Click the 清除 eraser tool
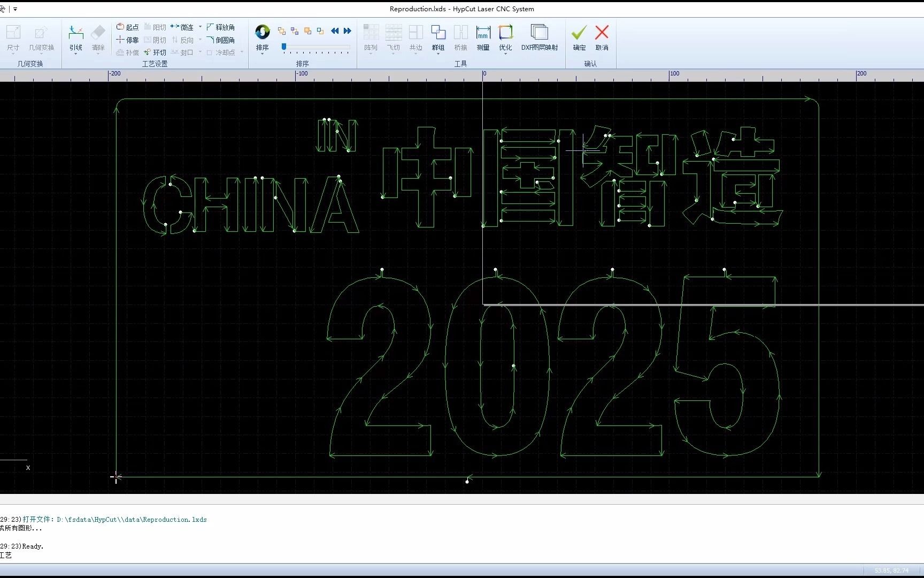 click(98, 38)
